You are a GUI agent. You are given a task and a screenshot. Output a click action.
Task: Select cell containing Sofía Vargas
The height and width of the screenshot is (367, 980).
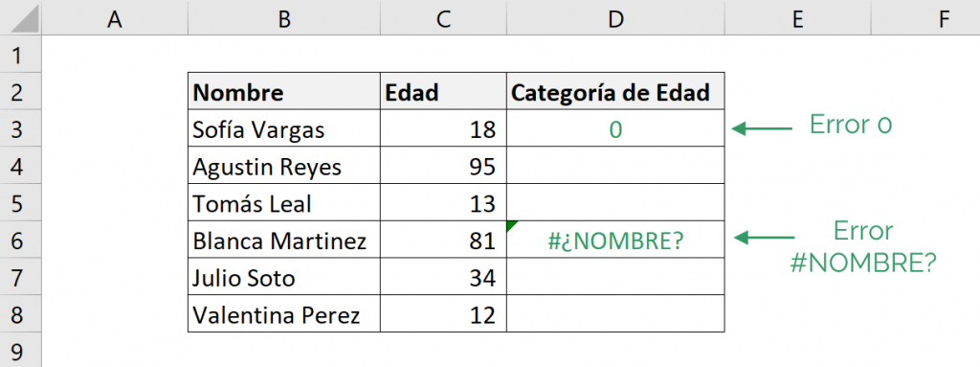coord(283,128)
